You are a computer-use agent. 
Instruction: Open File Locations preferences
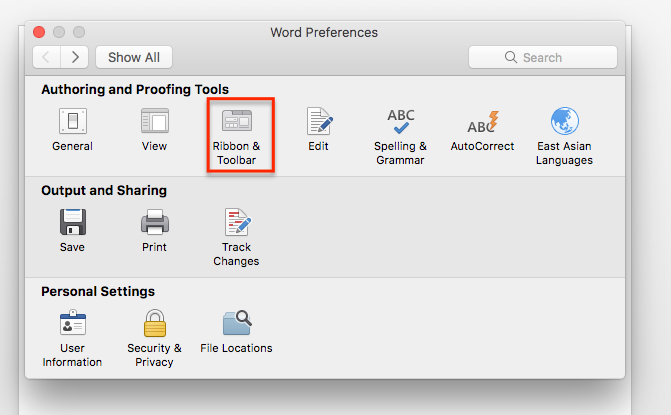click(x=236, y=324)
